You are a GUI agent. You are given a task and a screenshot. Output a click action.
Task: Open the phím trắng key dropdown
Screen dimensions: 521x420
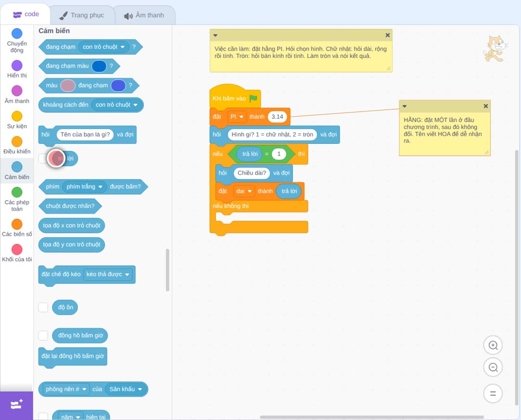tap(84, 187)
